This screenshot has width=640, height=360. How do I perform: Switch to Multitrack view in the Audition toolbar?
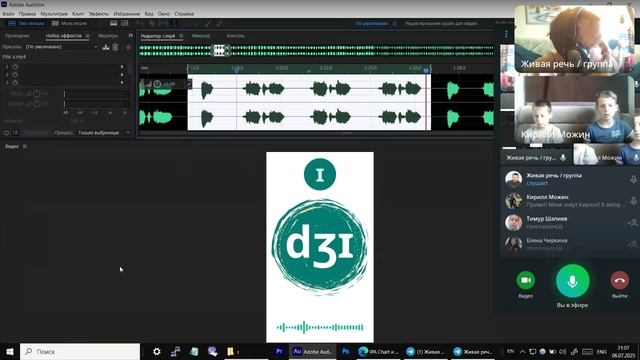(x=70, y=23)
